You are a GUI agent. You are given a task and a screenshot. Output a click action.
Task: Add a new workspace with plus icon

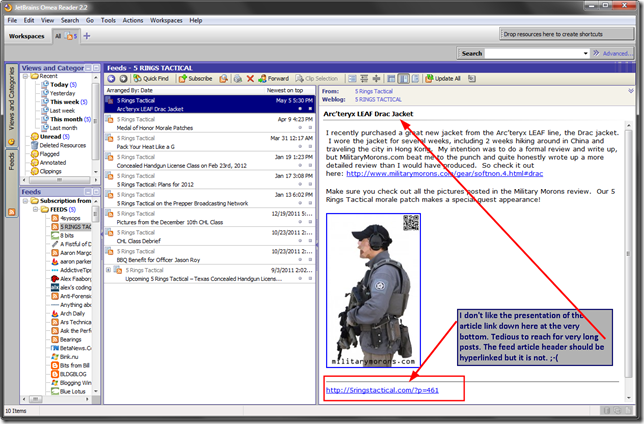pos(87,36)
